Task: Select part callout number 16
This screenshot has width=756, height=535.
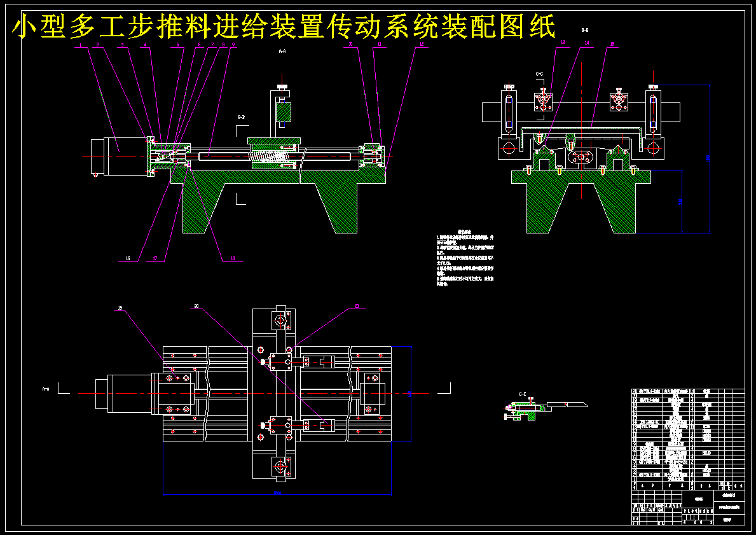Action: [x=128, y=258]
